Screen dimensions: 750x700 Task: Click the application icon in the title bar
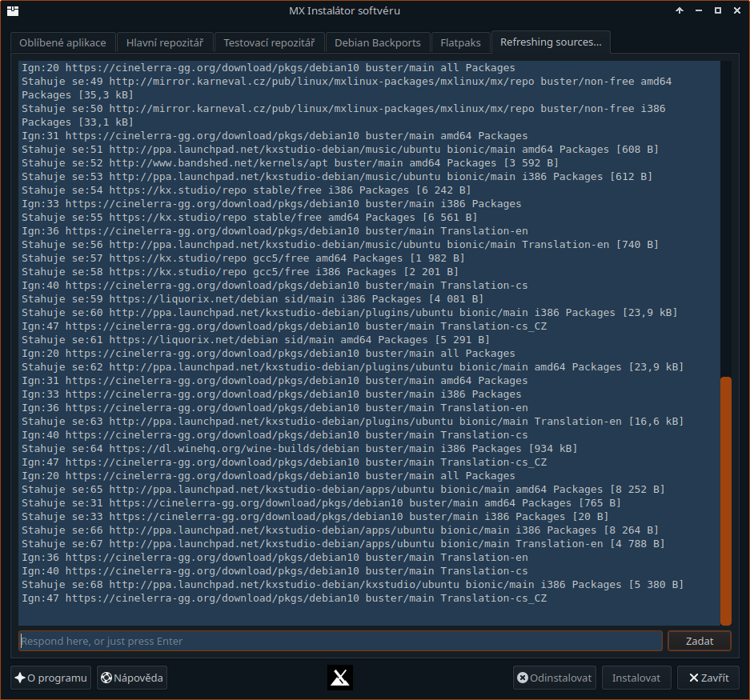[x=11, y=10]
